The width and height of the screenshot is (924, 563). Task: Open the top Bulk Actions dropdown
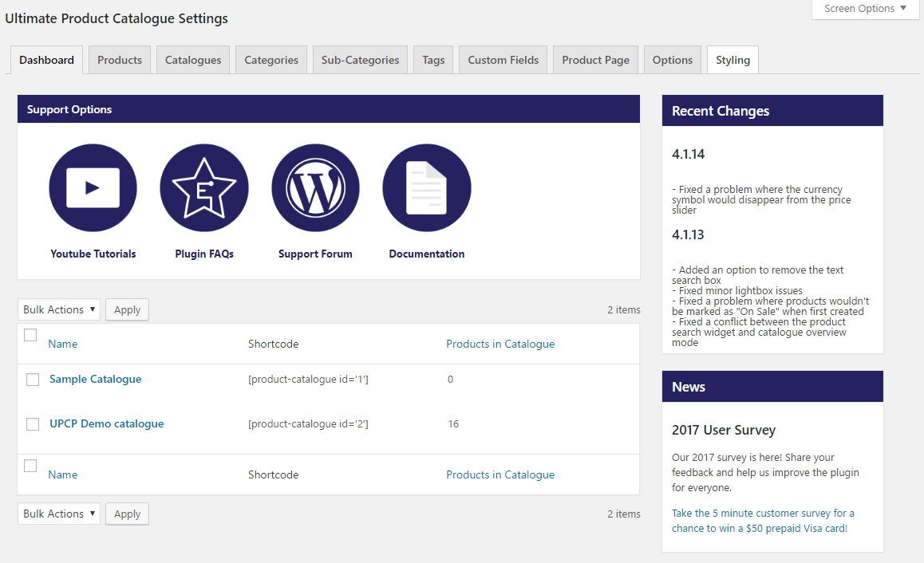(x=58, y=309)
